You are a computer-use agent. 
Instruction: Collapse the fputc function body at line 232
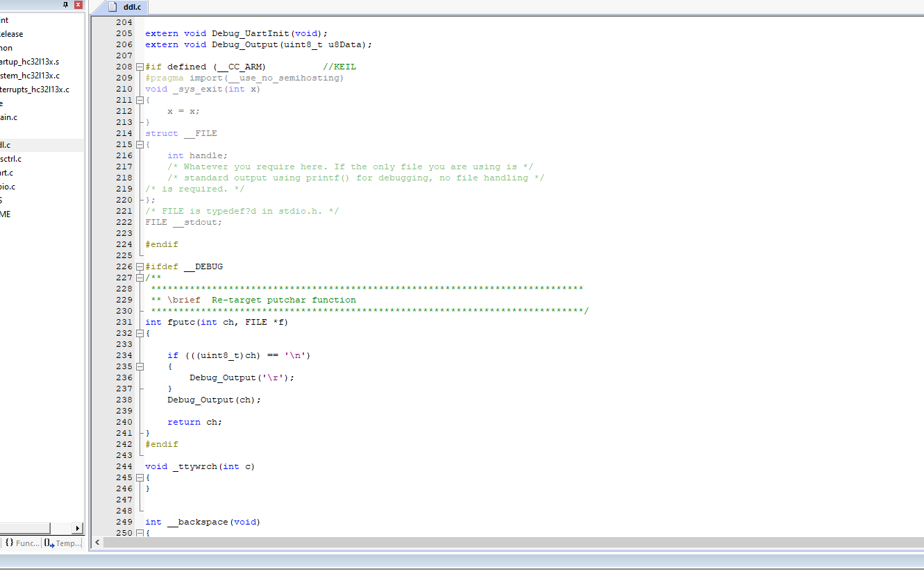[140, 333]
